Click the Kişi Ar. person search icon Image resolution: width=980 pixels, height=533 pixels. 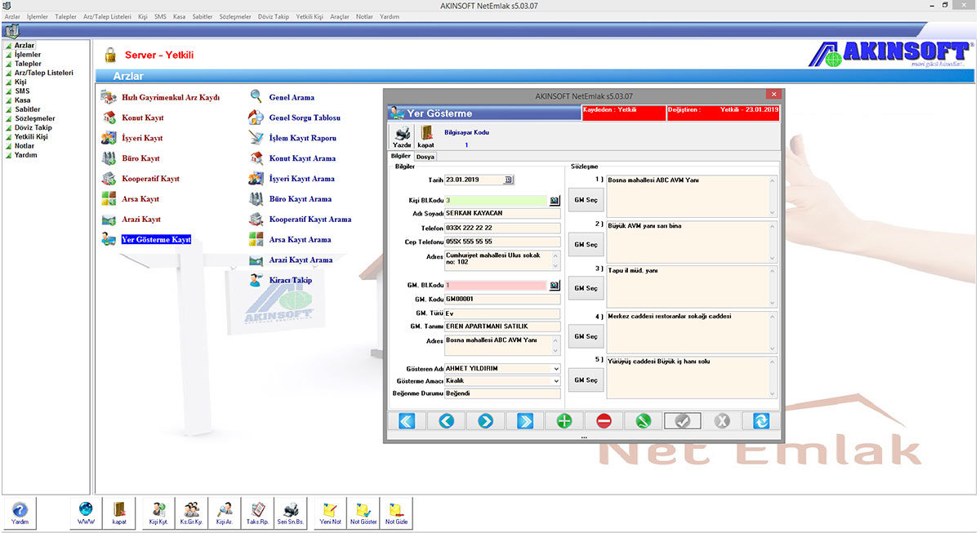point(224,513)
